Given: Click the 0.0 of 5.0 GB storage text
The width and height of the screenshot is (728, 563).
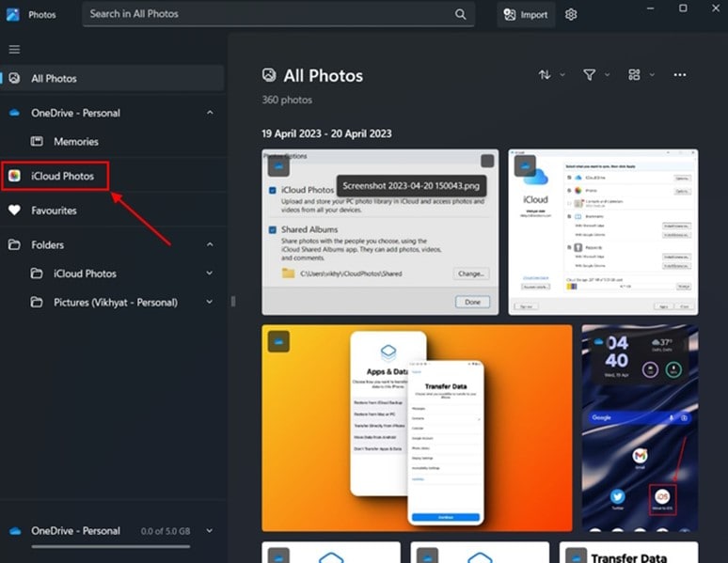Looking at the screenshot, I should point(166,531).
